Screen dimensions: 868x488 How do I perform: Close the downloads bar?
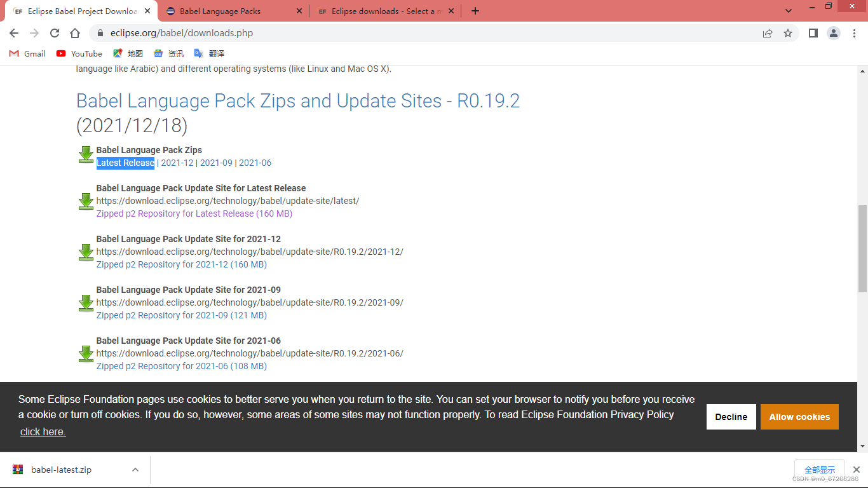(x=856, y=470)
